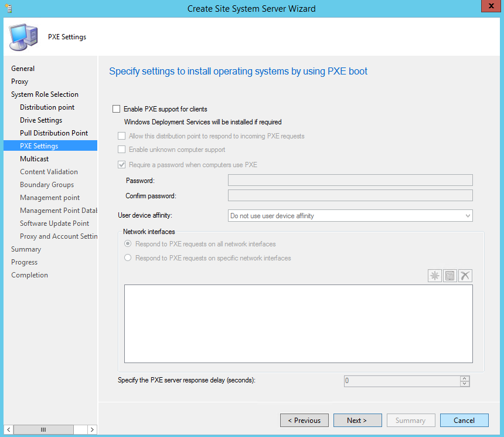Select Boundary Groups step

pos(47,185)
